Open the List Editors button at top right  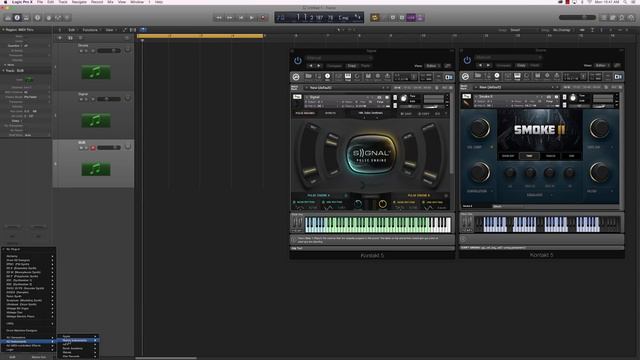point(604,18)
